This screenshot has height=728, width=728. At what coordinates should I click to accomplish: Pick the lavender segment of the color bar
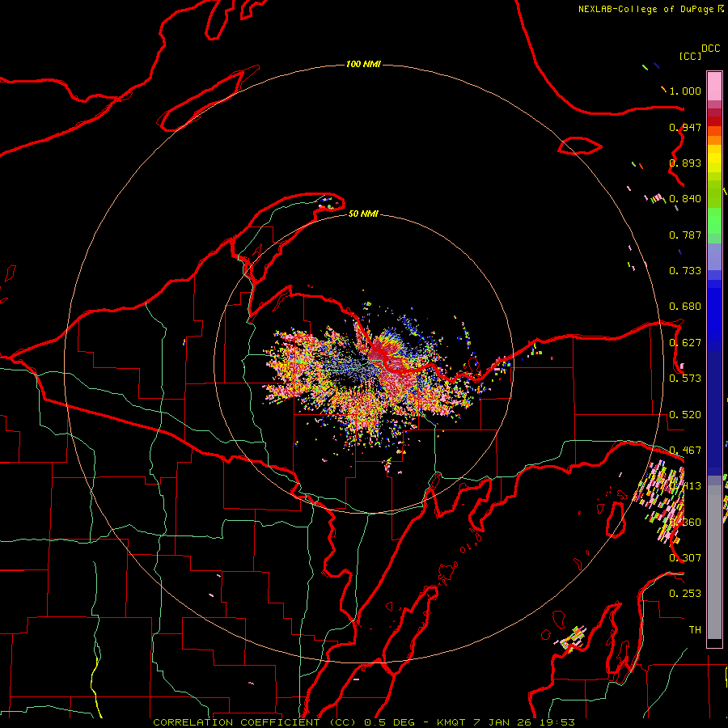(x=714, y=256)
